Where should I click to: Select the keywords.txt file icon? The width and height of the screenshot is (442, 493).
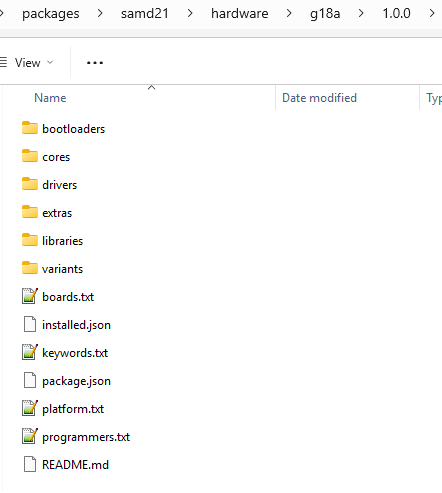point(30,352)
